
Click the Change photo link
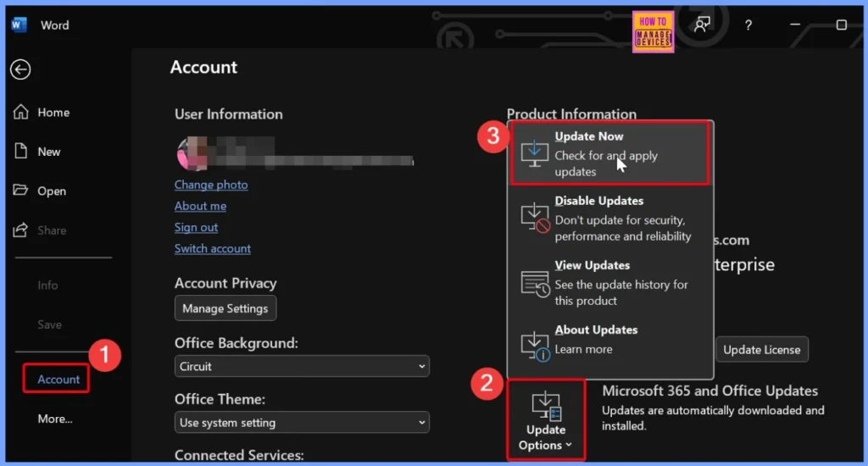(x=211, y=185)
